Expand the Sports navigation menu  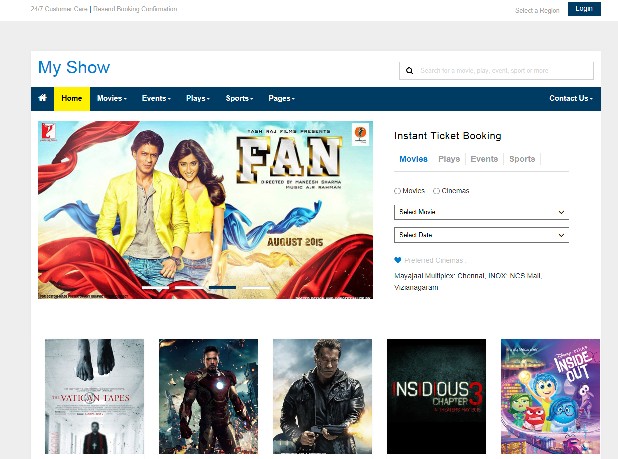[239, 98]
